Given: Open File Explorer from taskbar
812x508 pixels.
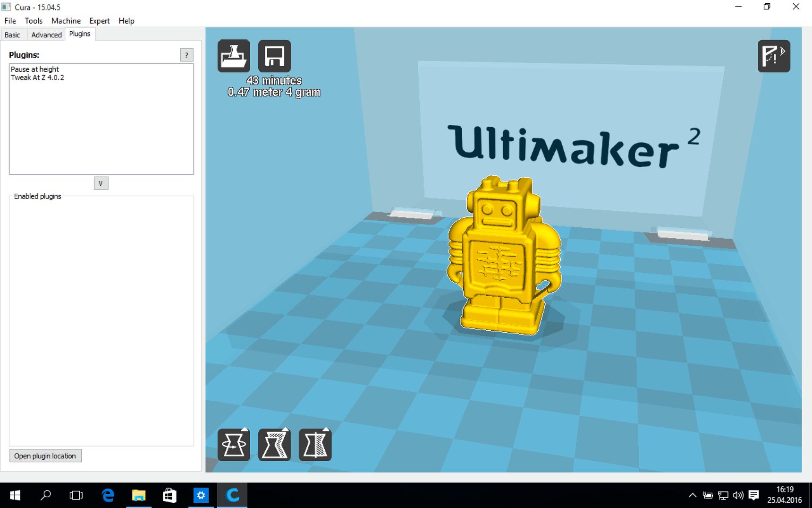Looking at the screenshot, I should 139,495.
